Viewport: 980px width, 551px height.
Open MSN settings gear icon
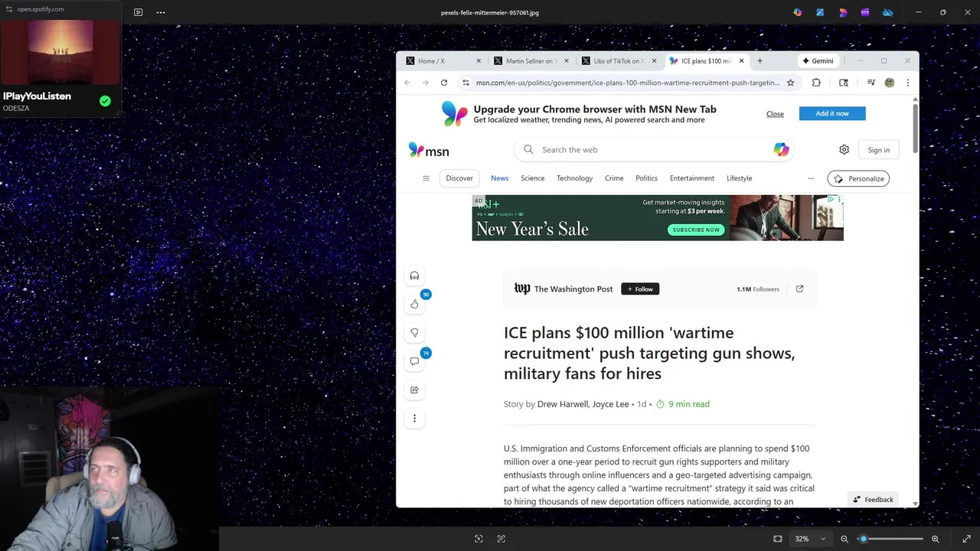[x=844, y=150]
